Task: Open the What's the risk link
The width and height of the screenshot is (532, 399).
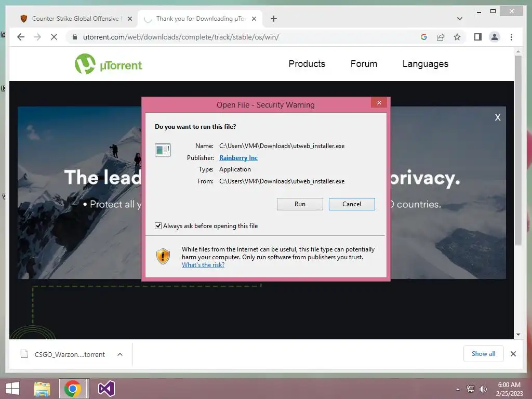Action: 203,265
